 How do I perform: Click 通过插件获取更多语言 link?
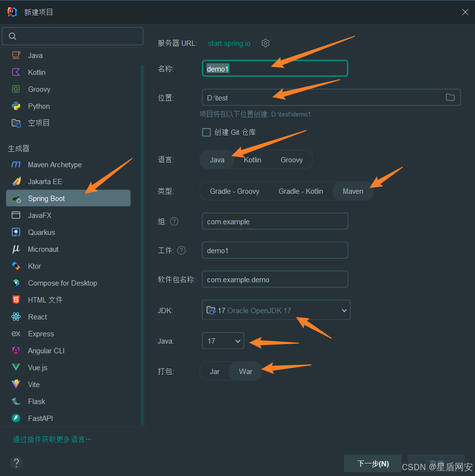coord(52,439)
